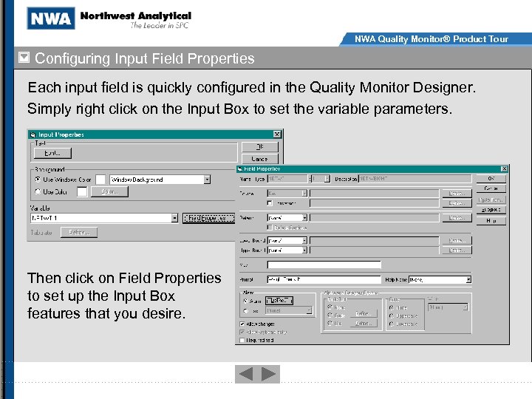Click Define... on the Default row
Viewport: 532px width, 399px height.
457,218
